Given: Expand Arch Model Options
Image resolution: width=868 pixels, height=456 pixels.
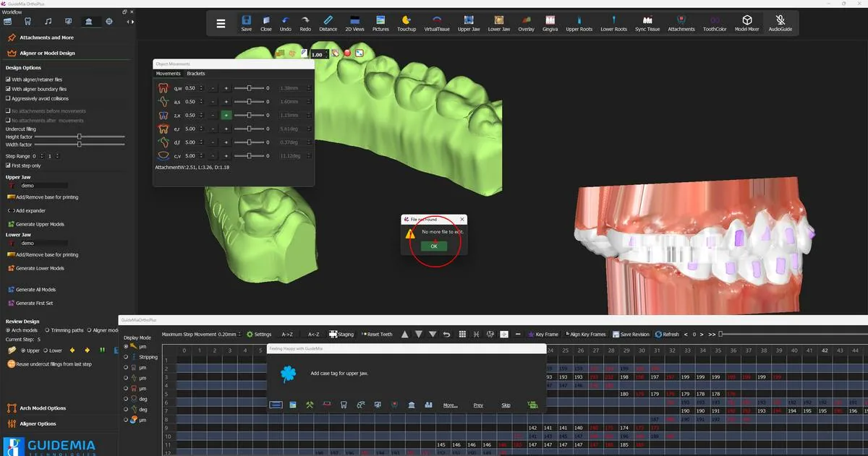Looking at the screenshot, I should tap(43, 408).
